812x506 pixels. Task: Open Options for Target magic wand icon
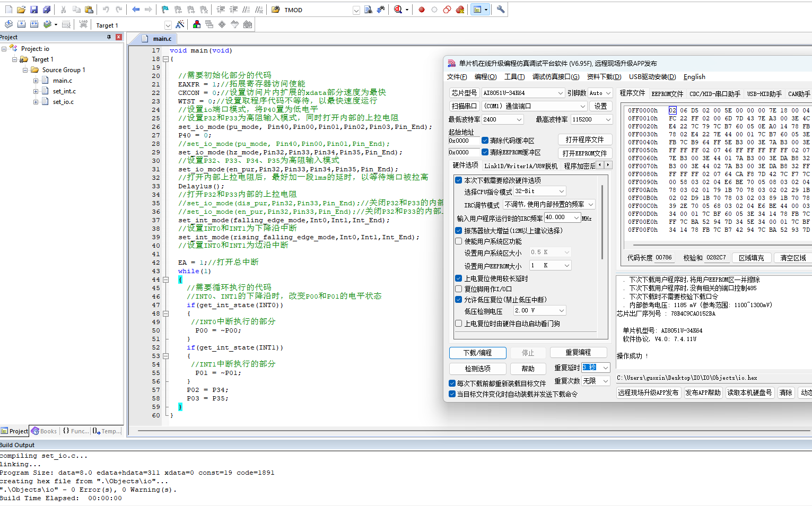180,24
